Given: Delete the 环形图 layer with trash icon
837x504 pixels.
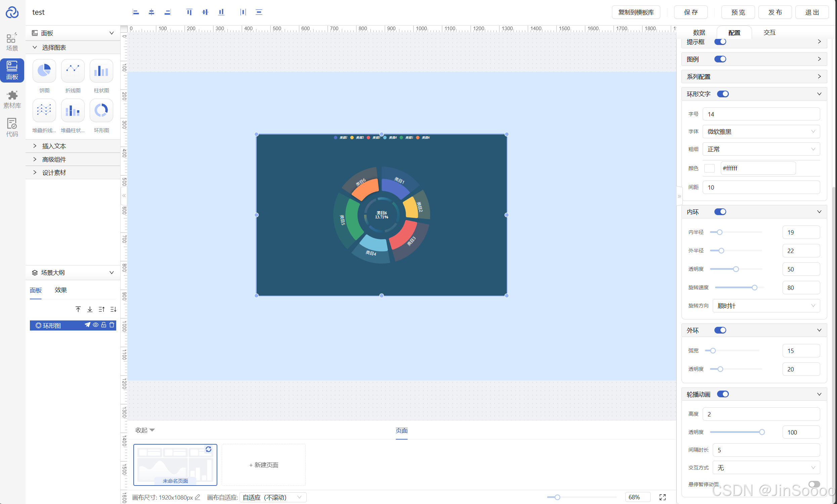Looking at the screenshot, I should (x=112, y=325).
